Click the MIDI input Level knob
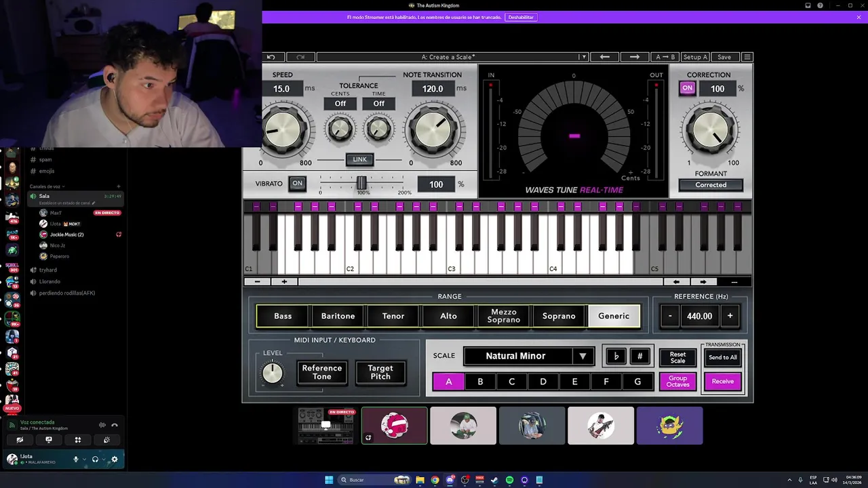This screenshot has height=488, width=868. (272, 373)
